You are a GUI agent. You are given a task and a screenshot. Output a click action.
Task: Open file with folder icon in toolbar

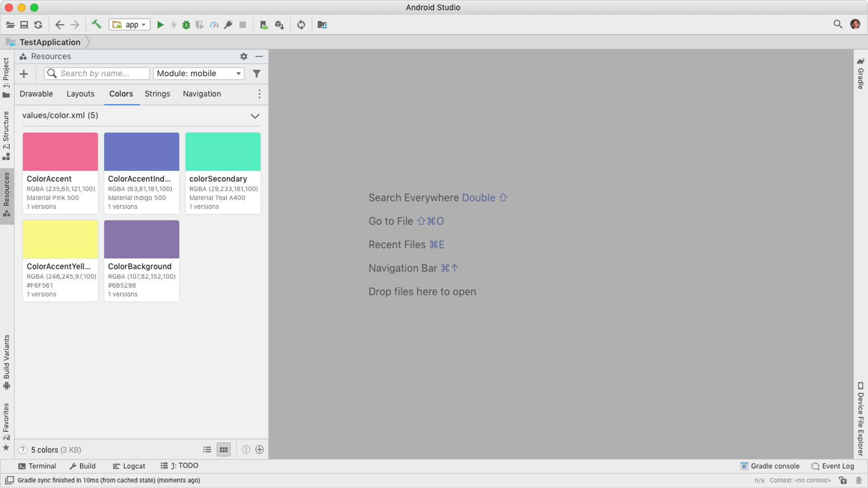[x=10, y=25]
